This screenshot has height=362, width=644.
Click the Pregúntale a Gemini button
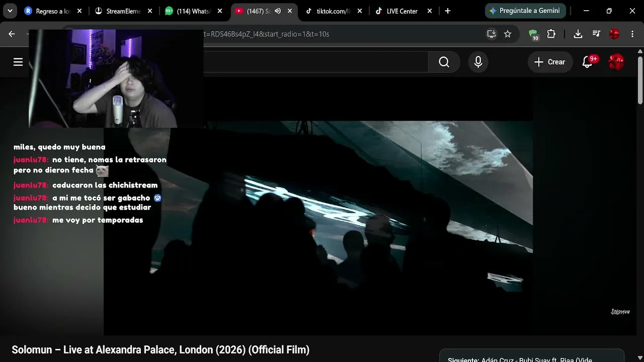click(x=525, y=11)
